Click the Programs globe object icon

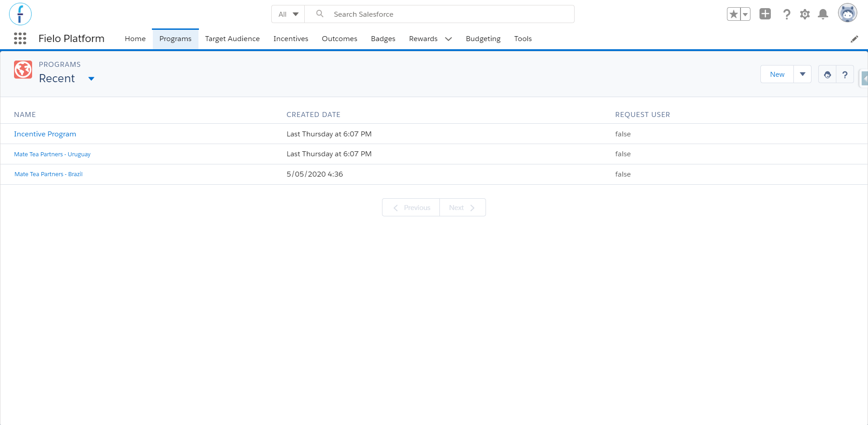(x=23, y=70)
